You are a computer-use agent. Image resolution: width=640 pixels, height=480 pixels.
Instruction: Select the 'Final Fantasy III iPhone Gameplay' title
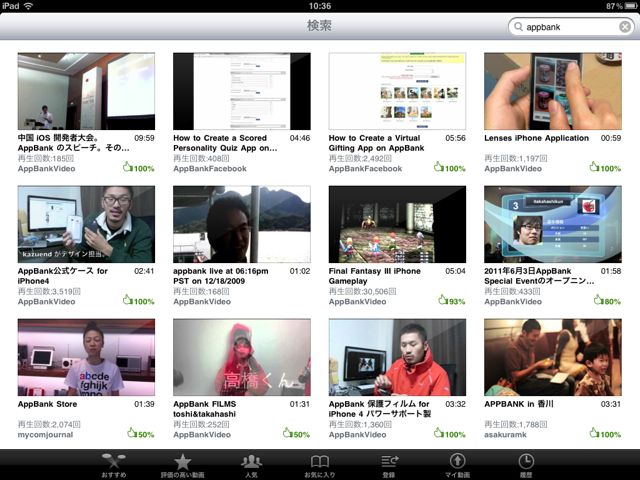[375, 276]
